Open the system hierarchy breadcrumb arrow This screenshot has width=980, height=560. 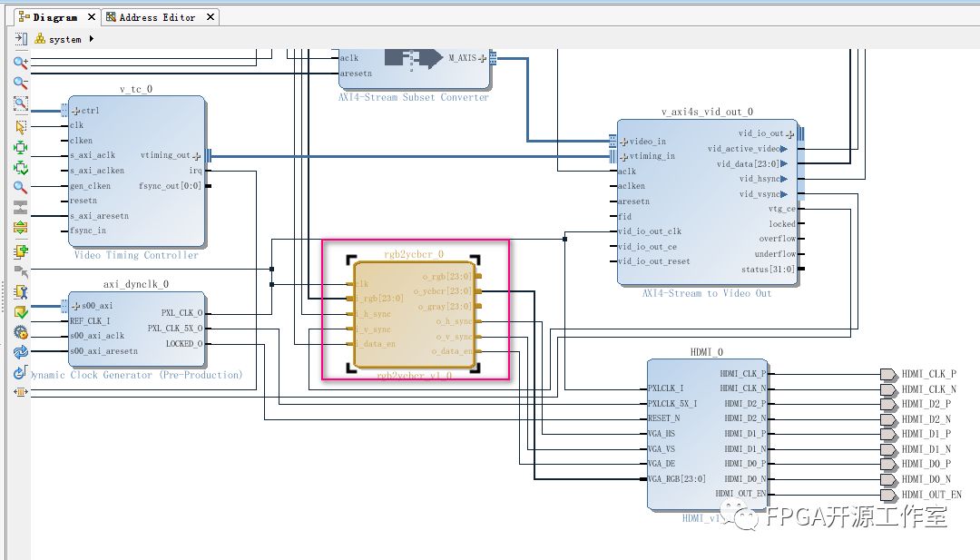(x=92, y=39)
